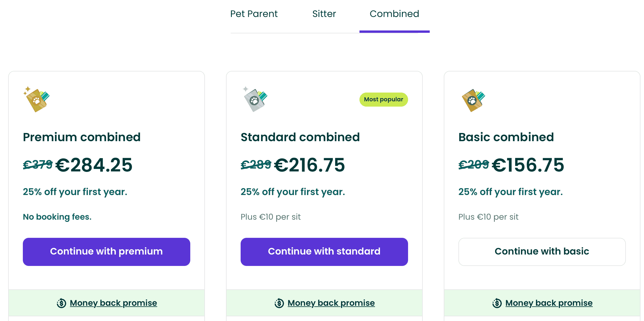Screen dimensions: 644x321
Task: Open Money back promise link under premium
Action: (113, 303)
